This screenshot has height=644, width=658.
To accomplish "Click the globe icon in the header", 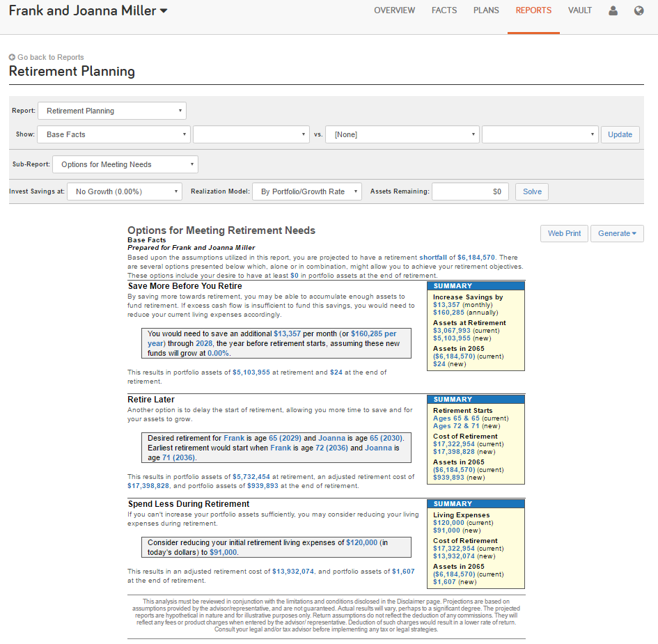I will [x=639, y=10].
